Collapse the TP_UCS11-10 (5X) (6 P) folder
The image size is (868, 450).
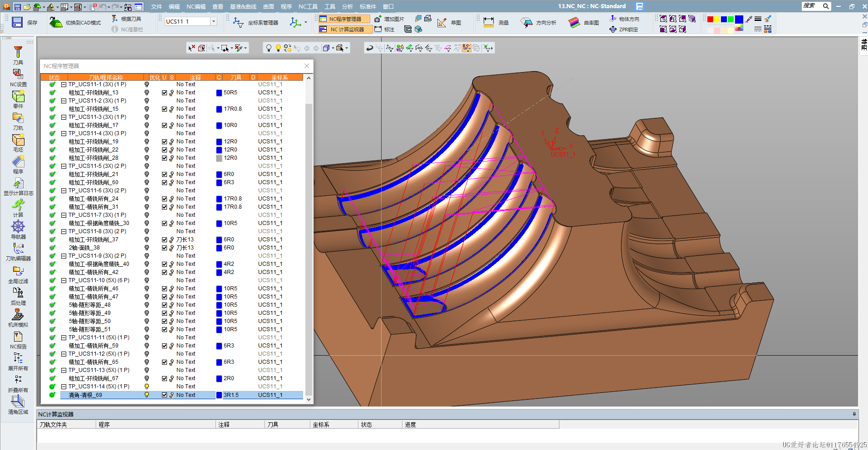[x=64, y=280]
